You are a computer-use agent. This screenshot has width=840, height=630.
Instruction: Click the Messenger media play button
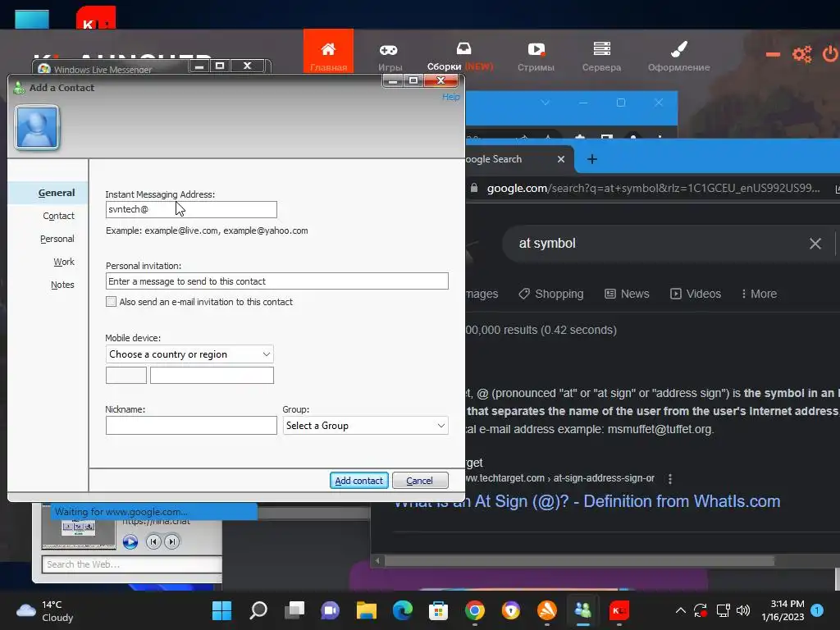point(130,542)
